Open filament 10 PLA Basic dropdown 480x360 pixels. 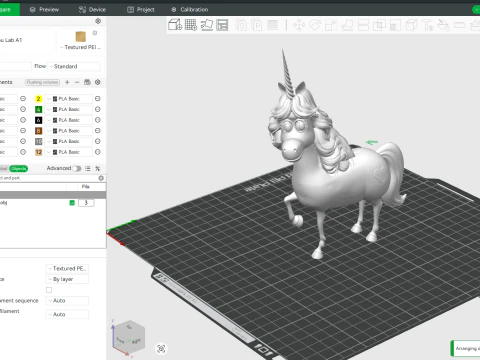(x=69, y=141)
